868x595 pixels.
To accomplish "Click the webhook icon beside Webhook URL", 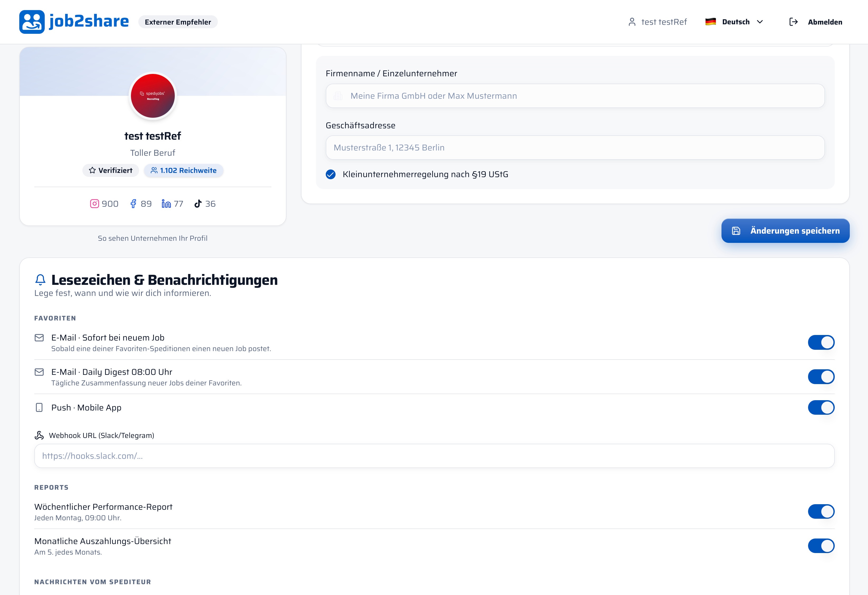I will click(39, 435).
